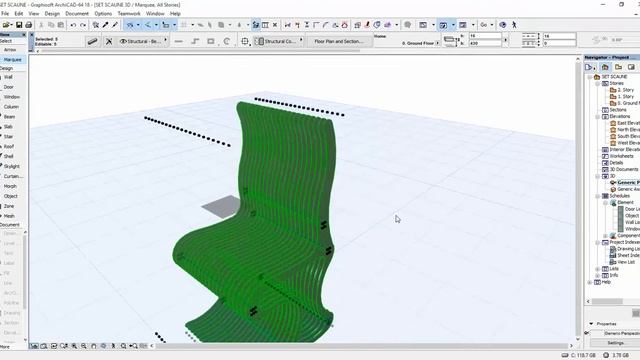640x360 pixels.
Task: Collapse the Stories node in Navigator
Action: coord(598,83)
